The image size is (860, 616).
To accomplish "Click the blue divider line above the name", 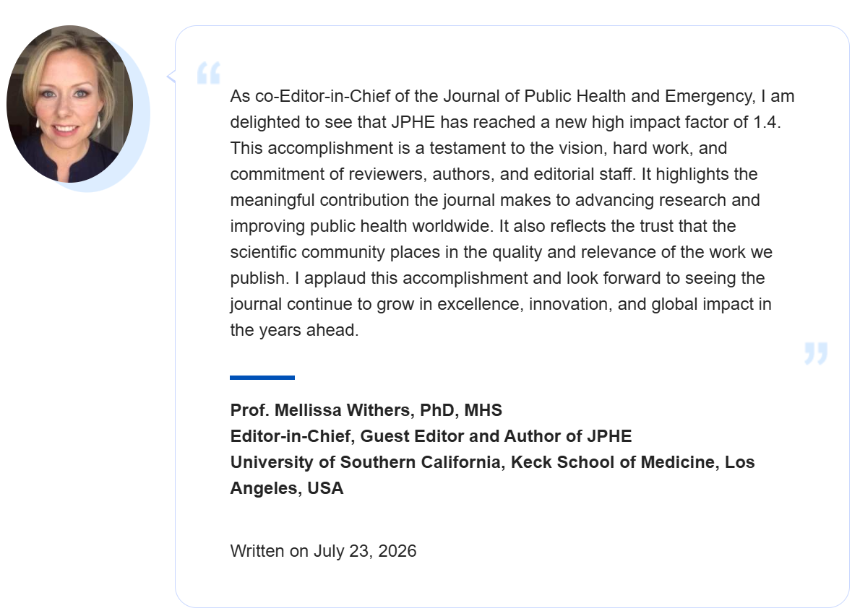I will 262,378.
